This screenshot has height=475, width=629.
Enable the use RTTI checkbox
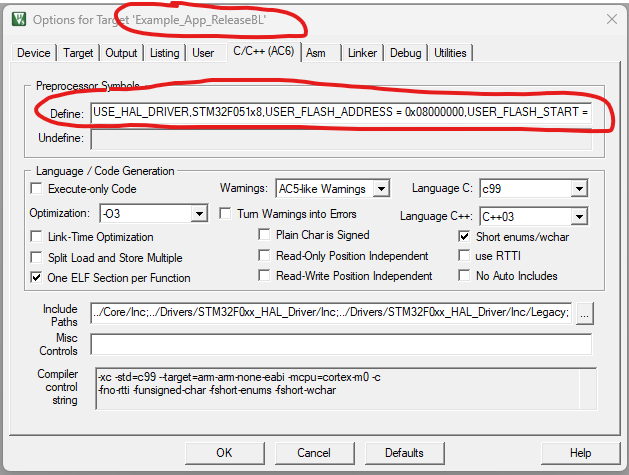click(x=465, y=256)
